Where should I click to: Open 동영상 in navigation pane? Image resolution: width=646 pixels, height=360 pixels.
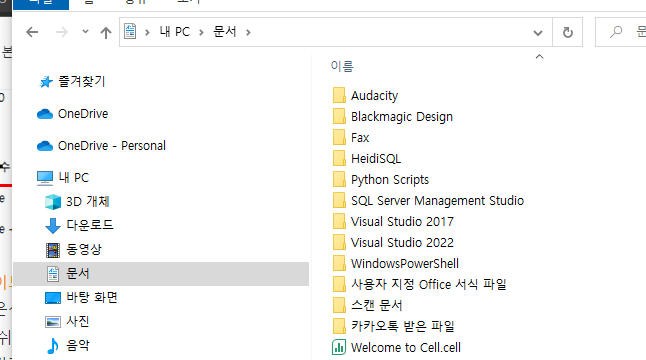(84, 249)
